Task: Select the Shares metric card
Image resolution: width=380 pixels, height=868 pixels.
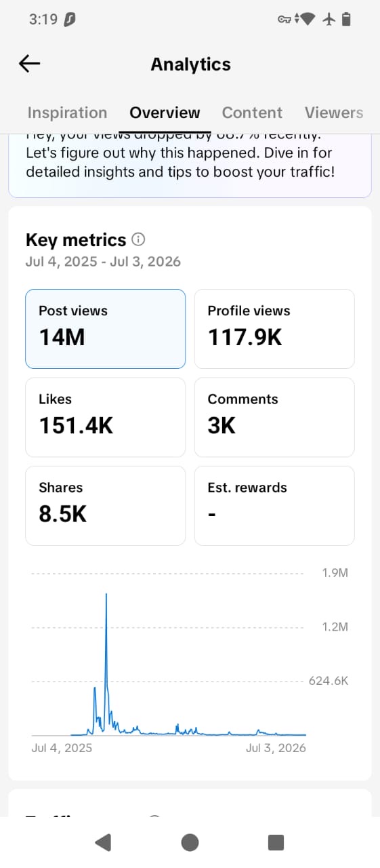Action: click(x=106, y=505)
